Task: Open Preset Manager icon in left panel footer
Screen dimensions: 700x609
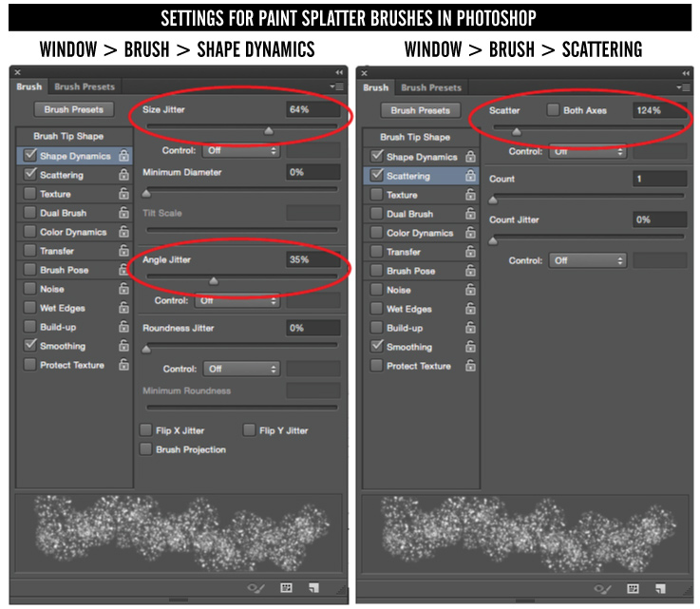Action: [286, 587]
